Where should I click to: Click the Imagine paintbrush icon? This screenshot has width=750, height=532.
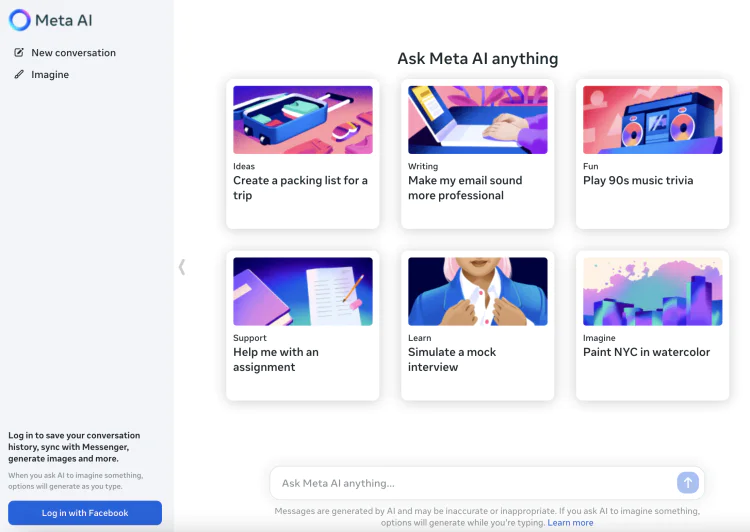coord(19,75)
